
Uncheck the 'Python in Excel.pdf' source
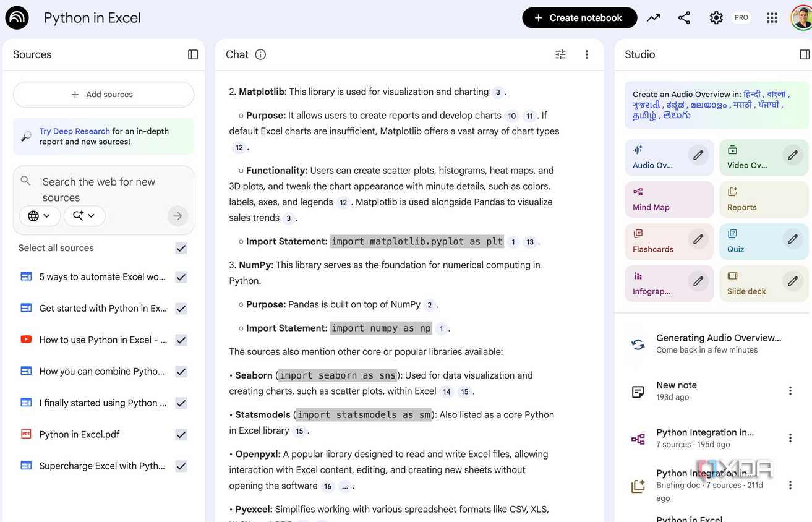tap(181, 435)
